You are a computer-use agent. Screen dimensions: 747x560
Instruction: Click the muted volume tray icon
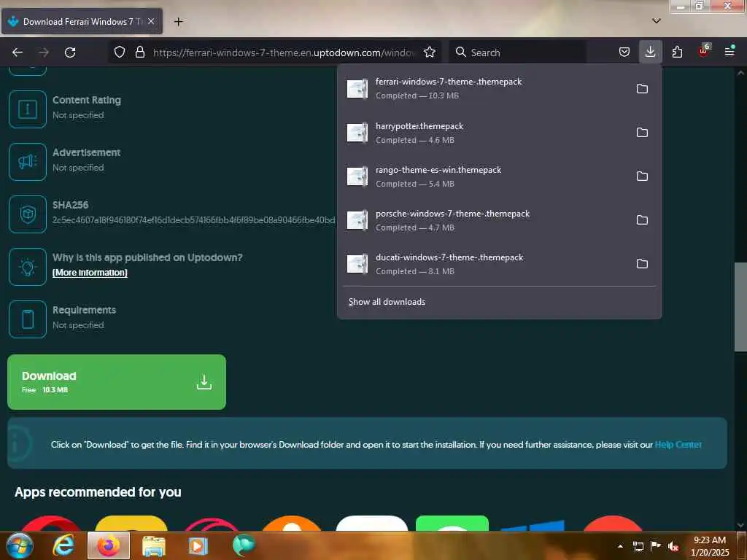[673, 546]
